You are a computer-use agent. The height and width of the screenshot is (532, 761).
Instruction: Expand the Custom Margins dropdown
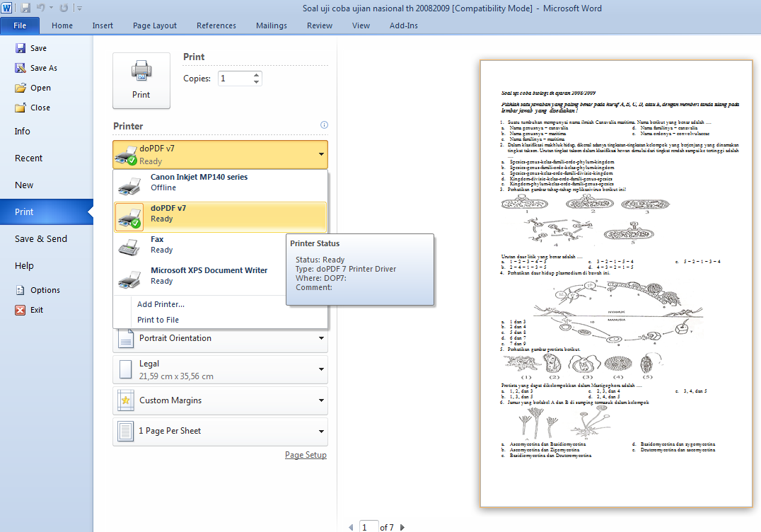[321, 400]
